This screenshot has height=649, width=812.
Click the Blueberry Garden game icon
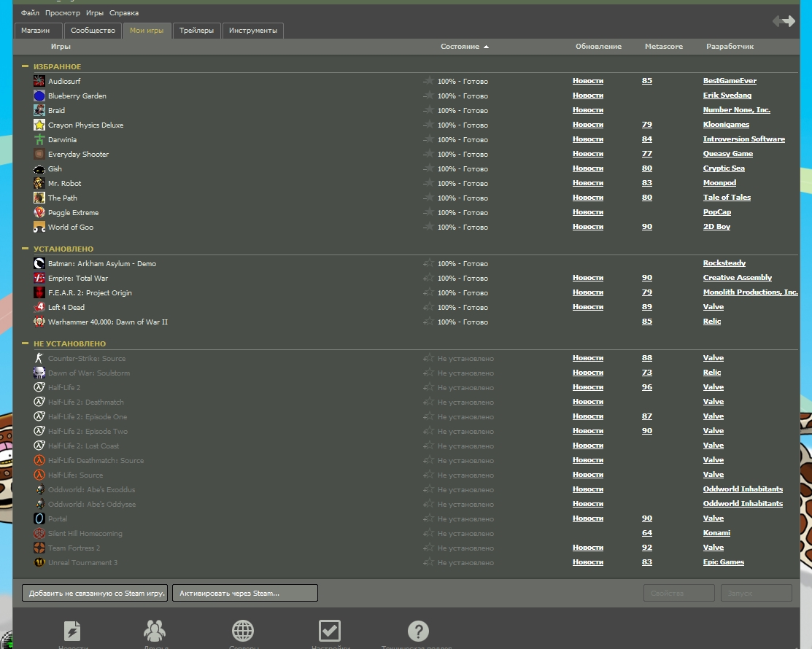(39, 96)
